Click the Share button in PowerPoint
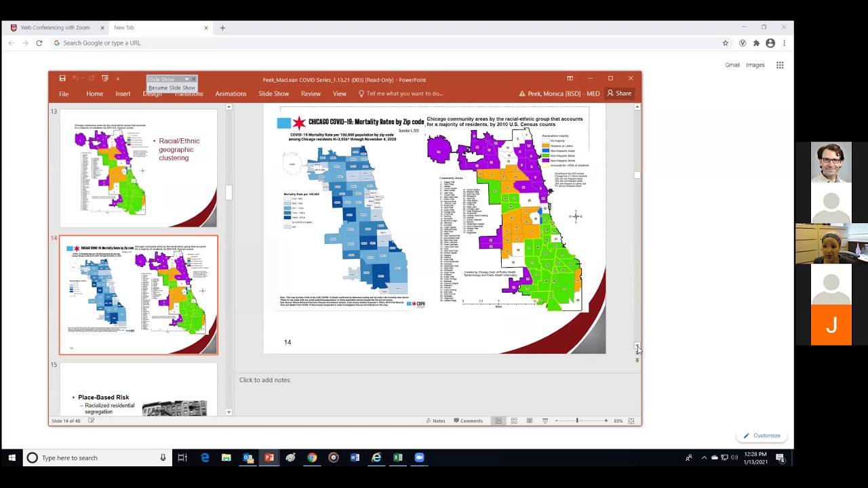 (619, 94)
